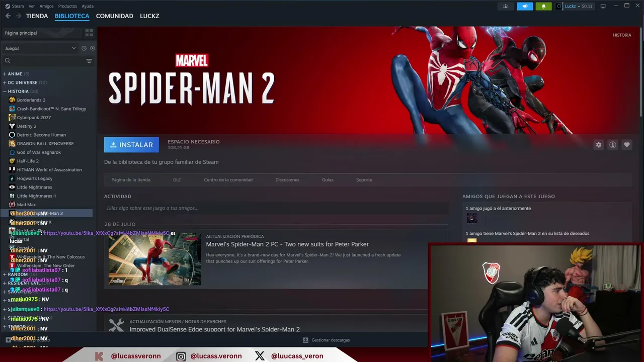Switch to Big Picture mode icon
Viewport: 644px width, 362px height.
tap(603, 6)
